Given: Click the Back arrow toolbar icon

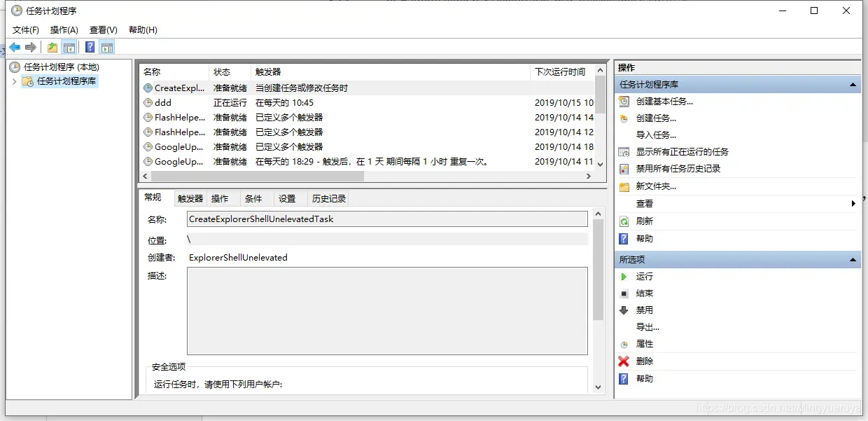Looking at the screenshot, I should (x=15, y=48).
